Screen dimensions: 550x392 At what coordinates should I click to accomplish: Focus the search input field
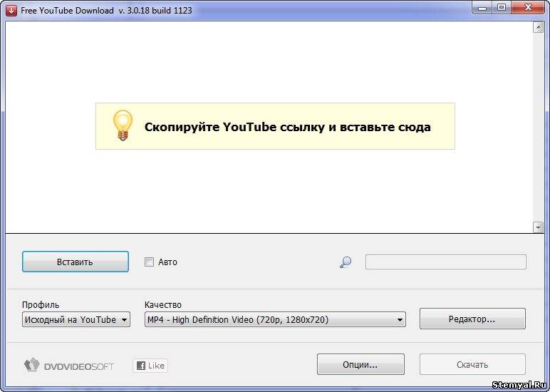pyautogui.click(x=445, y=262)
